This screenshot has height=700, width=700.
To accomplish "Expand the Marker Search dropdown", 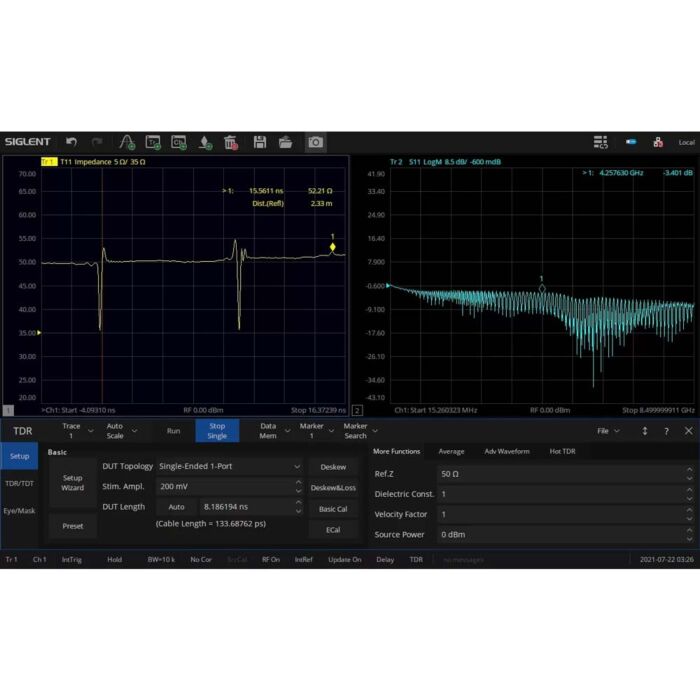I will 356,431.
